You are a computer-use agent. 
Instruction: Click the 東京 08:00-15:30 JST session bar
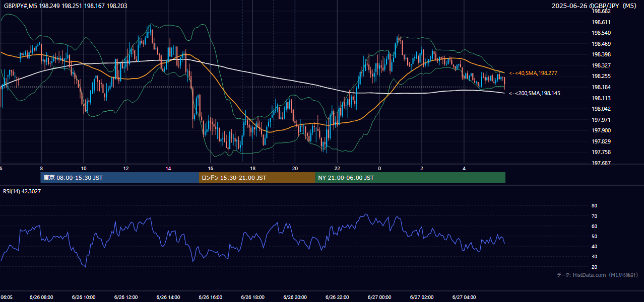pyautogui.click(x=120, y=178)
